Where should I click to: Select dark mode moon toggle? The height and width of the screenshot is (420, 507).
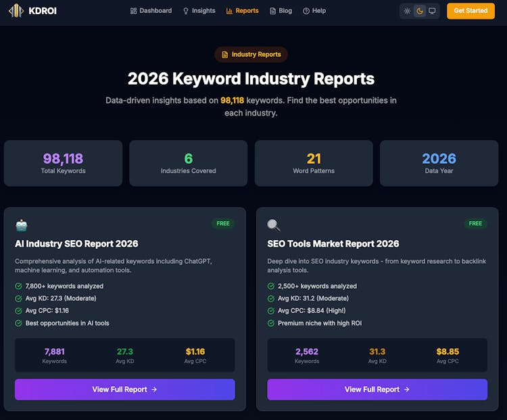420,11
